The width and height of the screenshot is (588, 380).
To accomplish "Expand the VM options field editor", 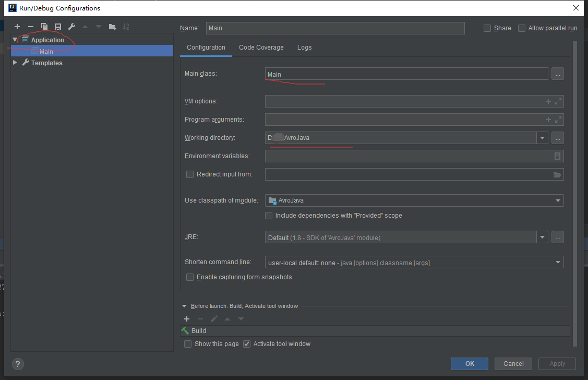I will point(558,101).
